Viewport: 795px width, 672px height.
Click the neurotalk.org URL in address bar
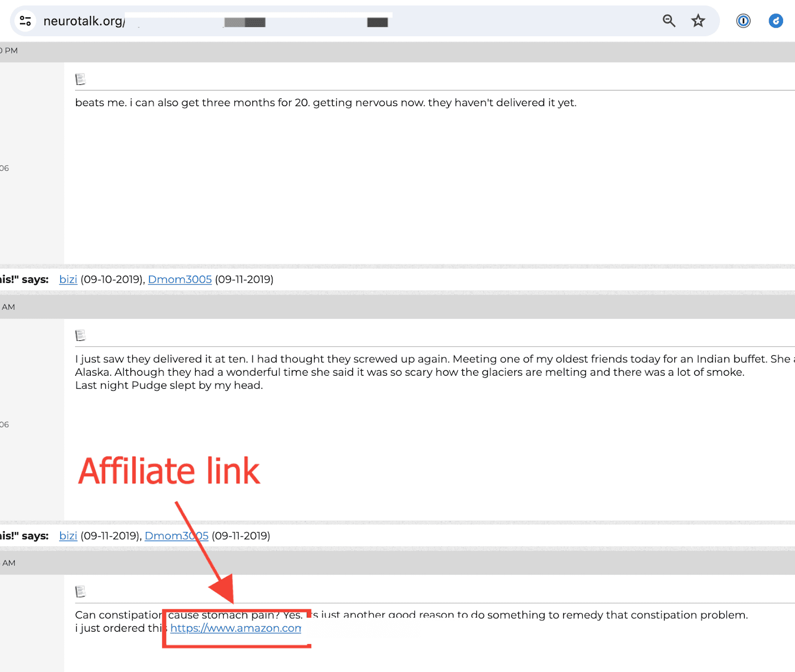click(x=84, y=21)
